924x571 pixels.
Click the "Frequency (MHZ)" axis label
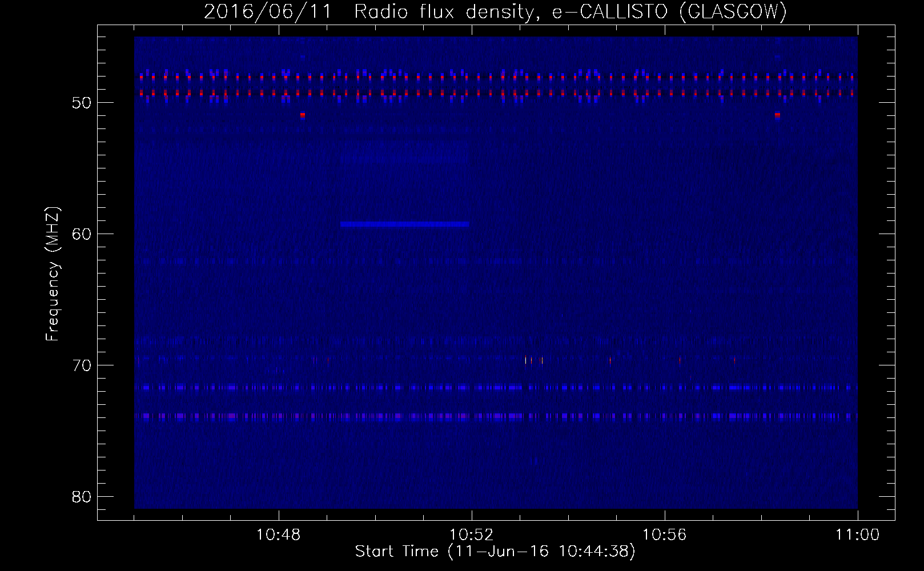53,274
